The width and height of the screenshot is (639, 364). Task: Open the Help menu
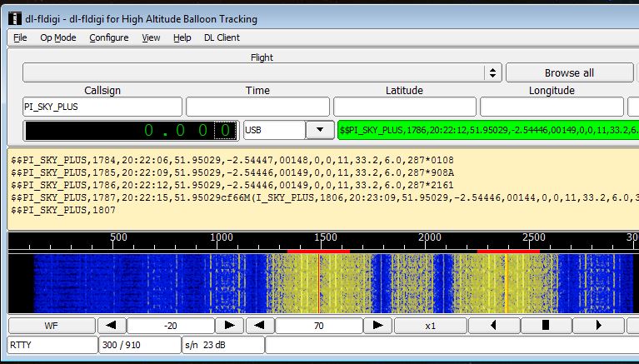182,37
